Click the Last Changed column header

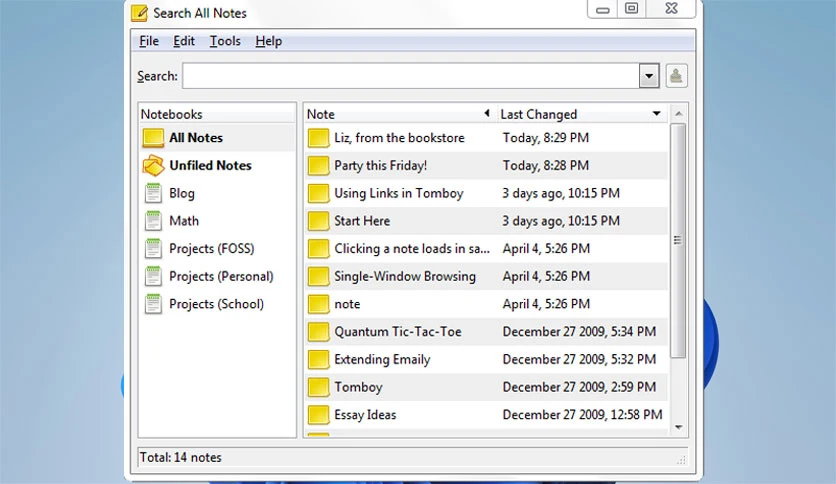[582, 114]
